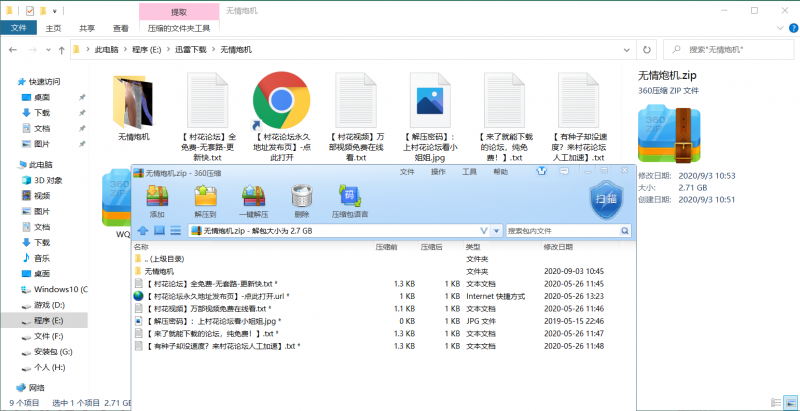Toggle the Quick Access toolbar checkmark icon

[29, 11]
